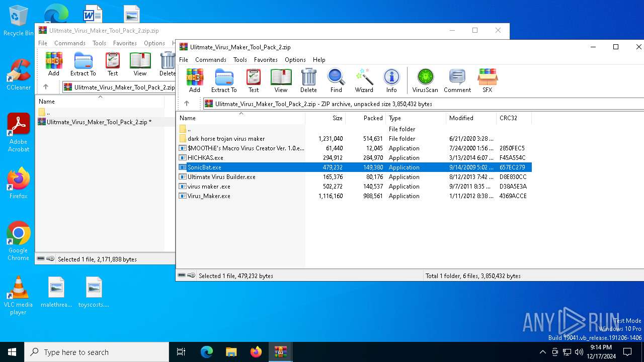Image resolution: width=644 pixels, height=362 pixels.
Task: Open clock showing 9:14 PM
Action: (x=601, y=352)
